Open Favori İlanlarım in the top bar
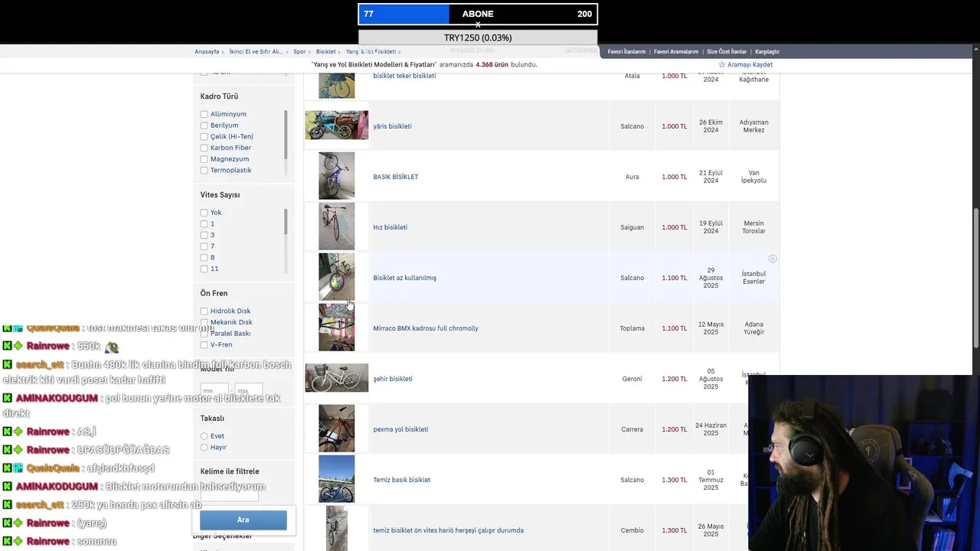Viewport: 980px width, 551px height. (626, 51)
